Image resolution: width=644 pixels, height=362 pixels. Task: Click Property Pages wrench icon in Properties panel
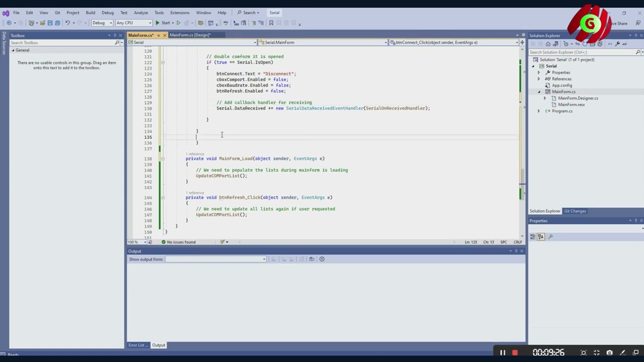550,236
